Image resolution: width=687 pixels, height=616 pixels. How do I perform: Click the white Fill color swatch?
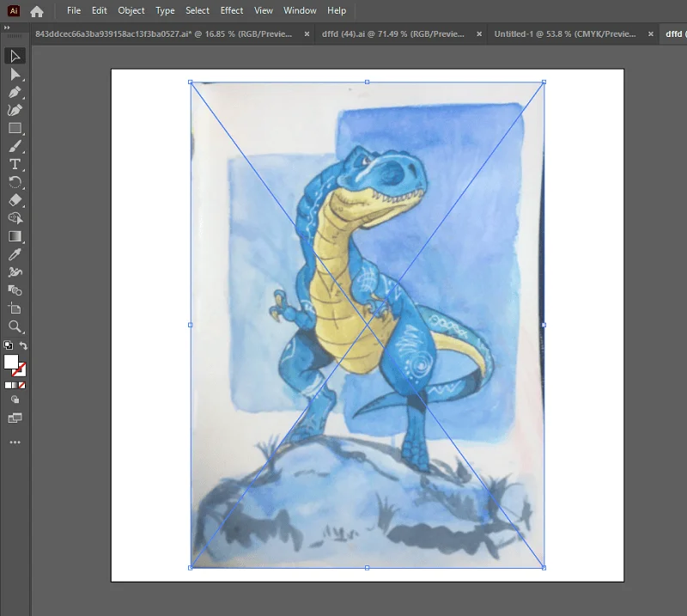pos(11,363)
